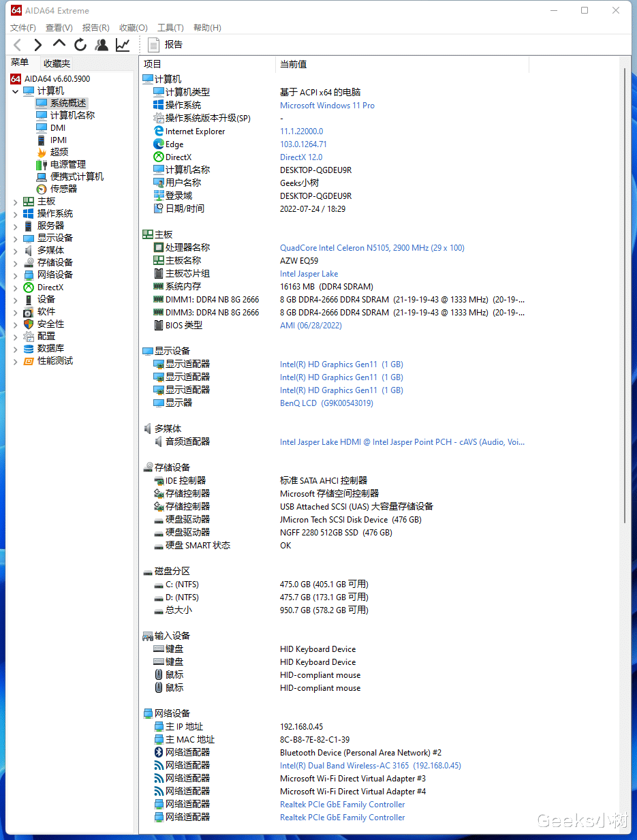Viewport: 637px width, 840px height.
Task: Open the graph chart toolbar icon
Action: (123, 45)
